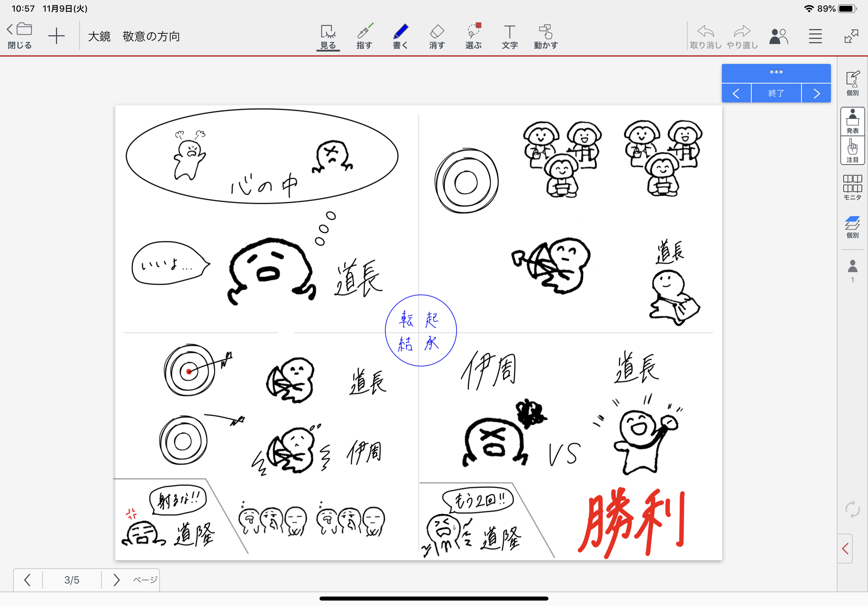
Task: Toggle the 注目 attention mode
Action: click(852, 150)
